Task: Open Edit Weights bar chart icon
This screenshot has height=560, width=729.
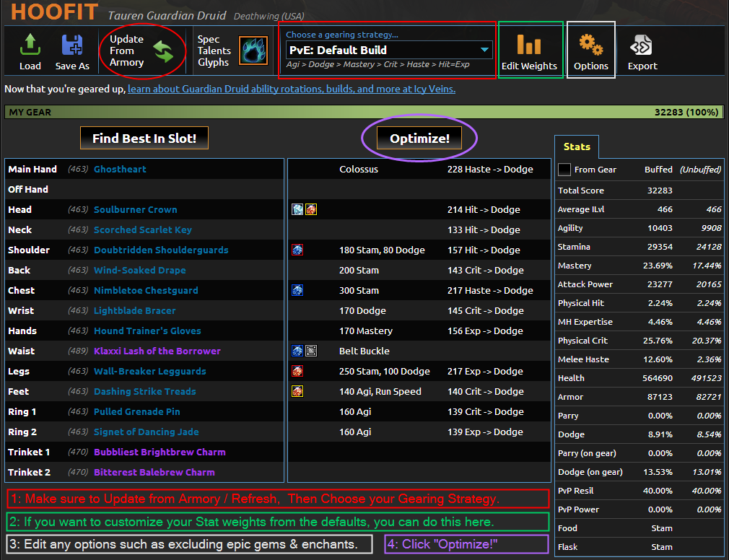Action: click(529, 45)
